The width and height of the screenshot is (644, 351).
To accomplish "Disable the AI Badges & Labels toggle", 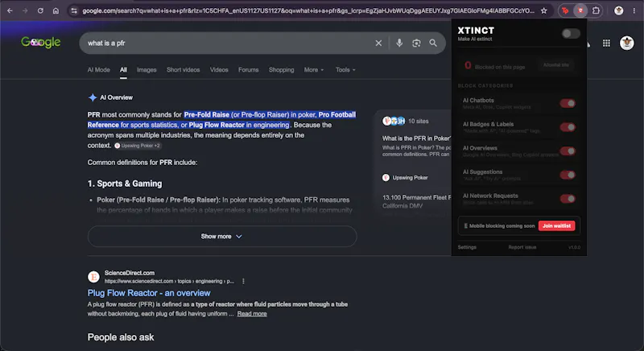I will coord(568,127).
